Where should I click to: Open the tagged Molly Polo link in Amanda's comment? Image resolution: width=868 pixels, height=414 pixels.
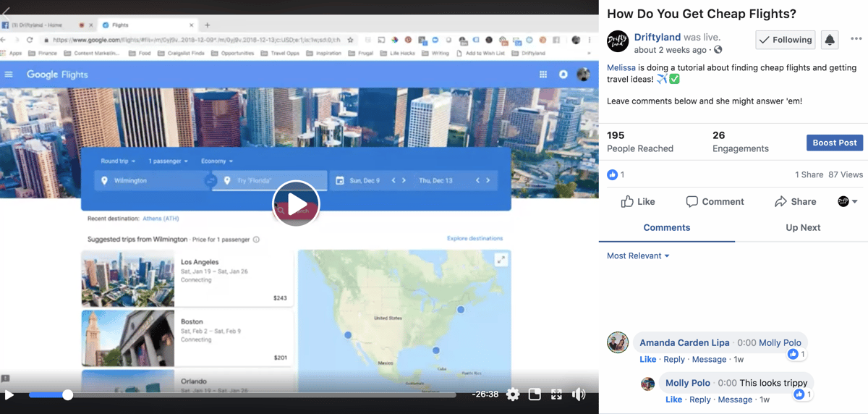(780, 343)
